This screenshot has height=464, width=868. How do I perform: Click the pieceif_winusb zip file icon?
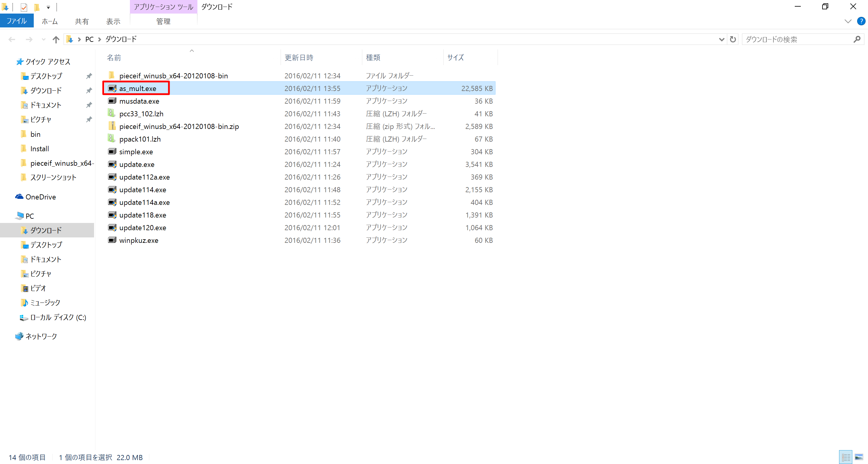pos(112,126)
